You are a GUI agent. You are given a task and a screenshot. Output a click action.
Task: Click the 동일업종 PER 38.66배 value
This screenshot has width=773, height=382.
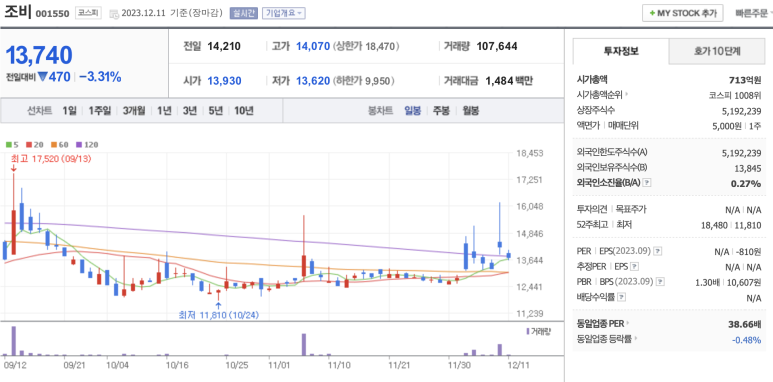tap(745, 324)
